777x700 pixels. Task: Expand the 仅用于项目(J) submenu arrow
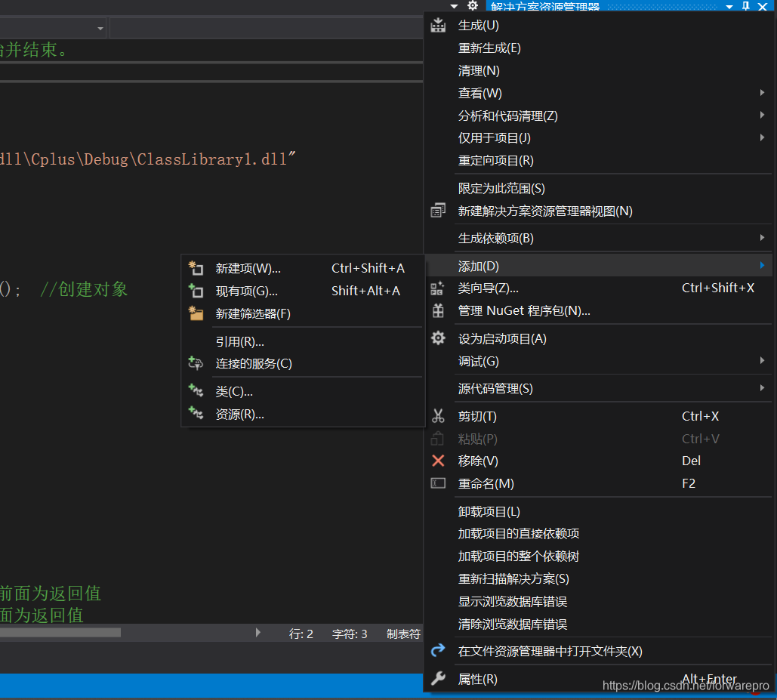(762, 137)
